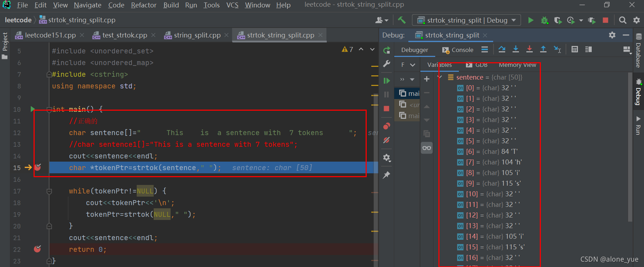This screenshot has width=644, height=267.
Task: Open the Database tool window button
Action: pos(638,50)
